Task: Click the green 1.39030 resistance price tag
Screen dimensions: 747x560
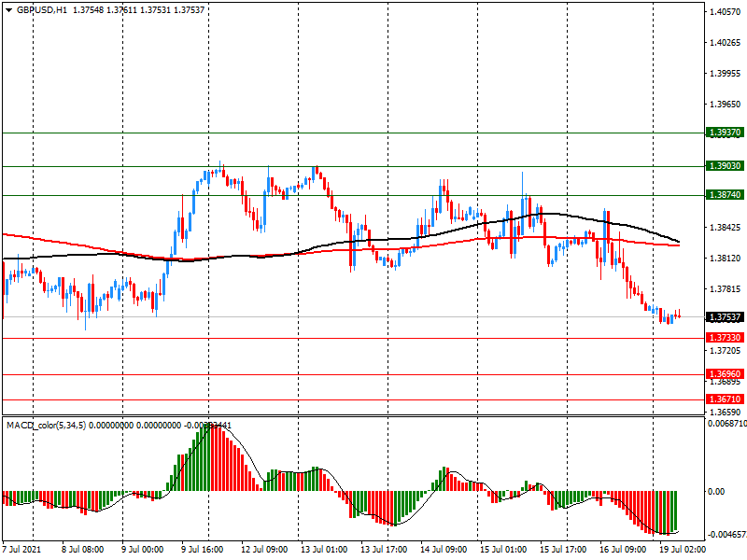Action: [724, 166]
